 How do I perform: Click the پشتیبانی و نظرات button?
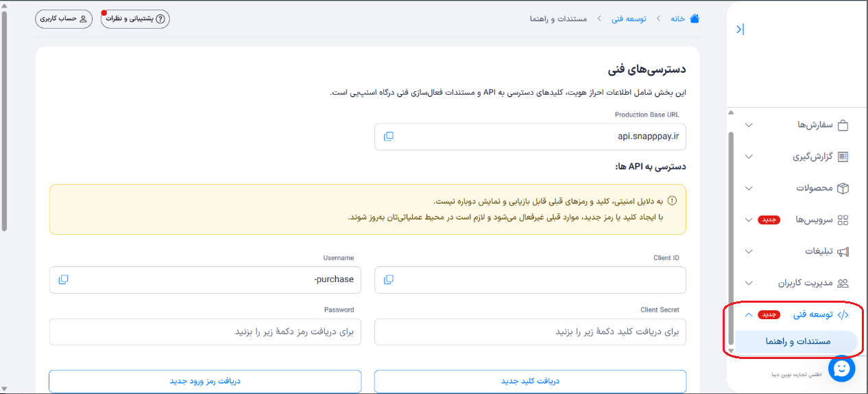click(135, 19)
